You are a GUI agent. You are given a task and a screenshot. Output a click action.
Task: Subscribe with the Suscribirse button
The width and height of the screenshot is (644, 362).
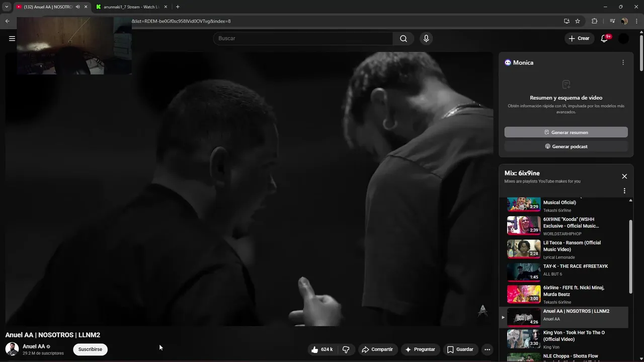coord(90,349)
